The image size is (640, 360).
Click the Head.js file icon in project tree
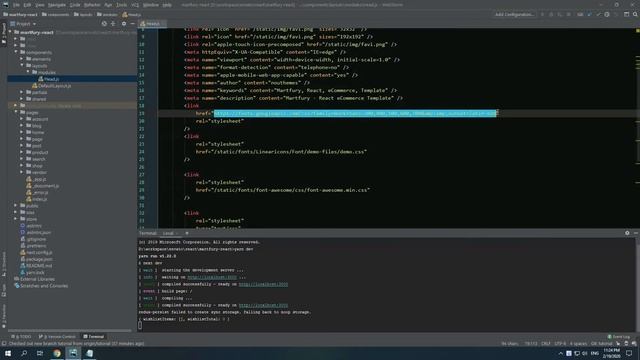(41, 79)
